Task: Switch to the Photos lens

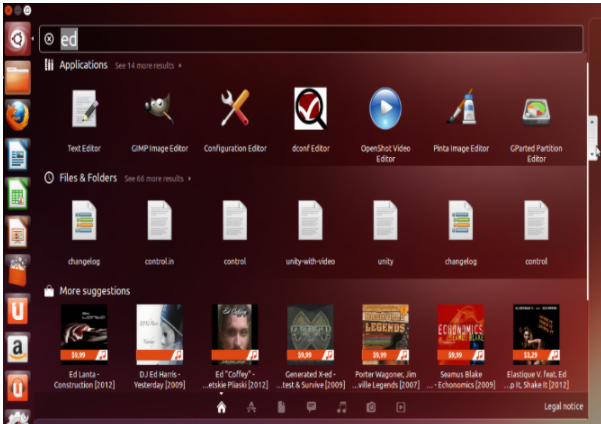Action: point(371,407)
